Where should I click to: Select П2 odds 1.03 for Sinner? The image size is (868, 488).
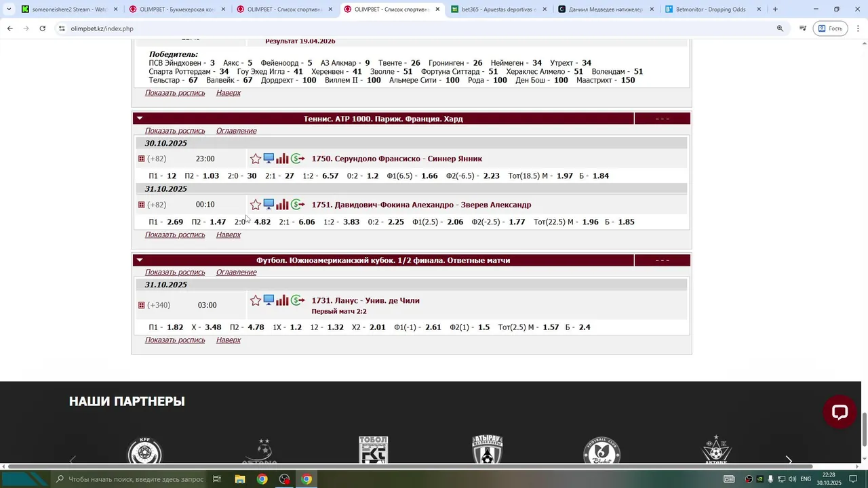211,176
